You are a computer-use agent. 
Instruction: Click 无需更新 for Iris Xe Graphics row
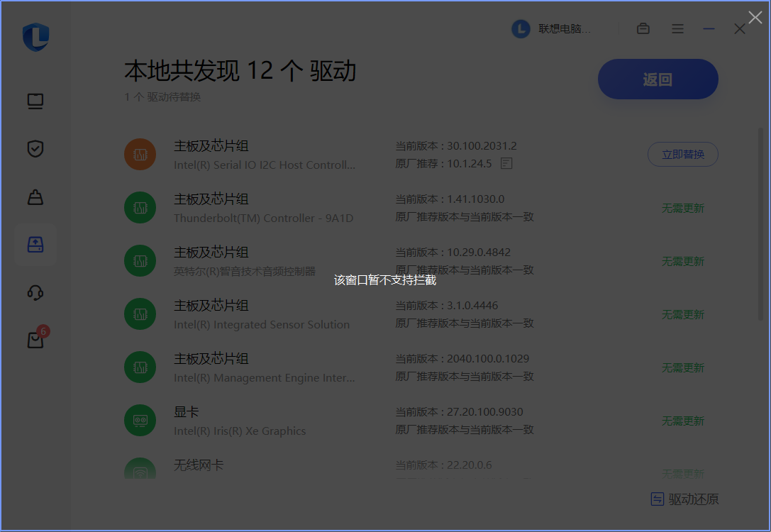[x=683, y=421]
